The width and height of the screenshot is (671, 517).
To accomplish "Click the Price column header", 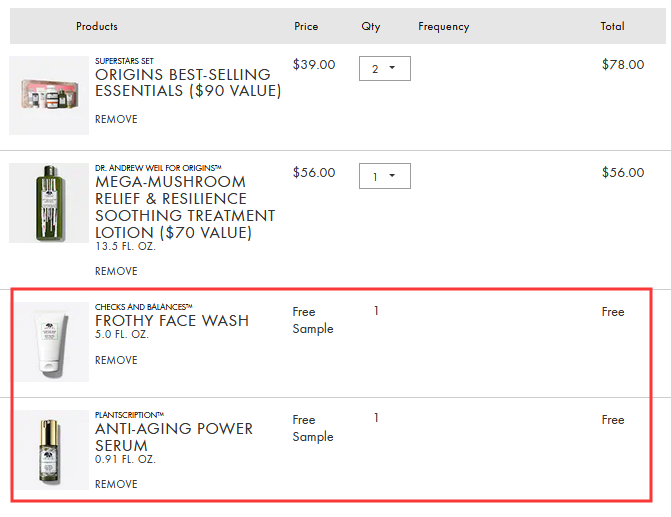I will 306,26.
